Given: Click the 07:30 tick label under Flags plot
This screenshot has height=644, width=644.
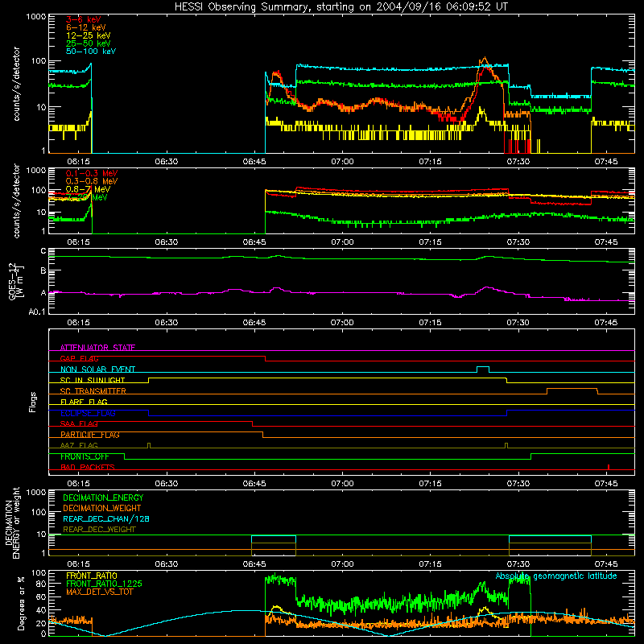Looking at the screenshot, I should (x=518, y=484).
